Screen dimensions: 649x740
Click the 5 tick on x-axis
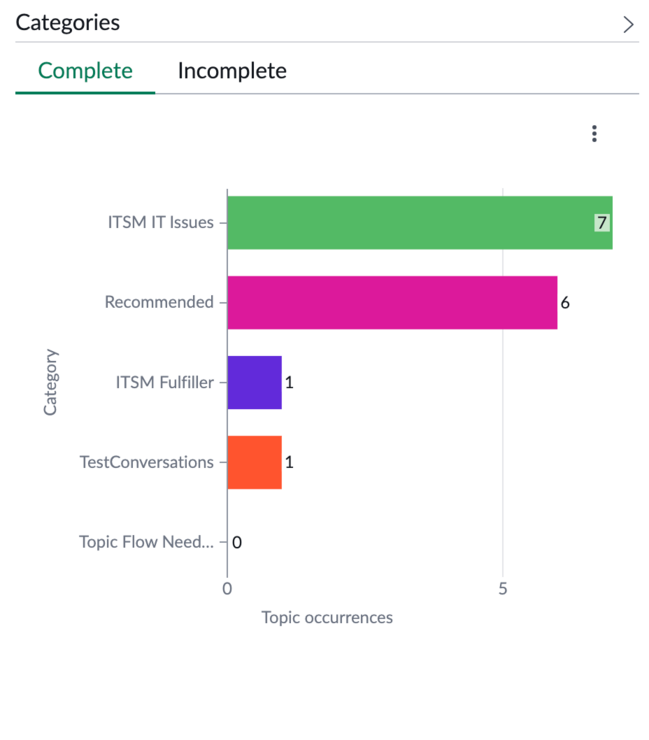coord(503,589)
